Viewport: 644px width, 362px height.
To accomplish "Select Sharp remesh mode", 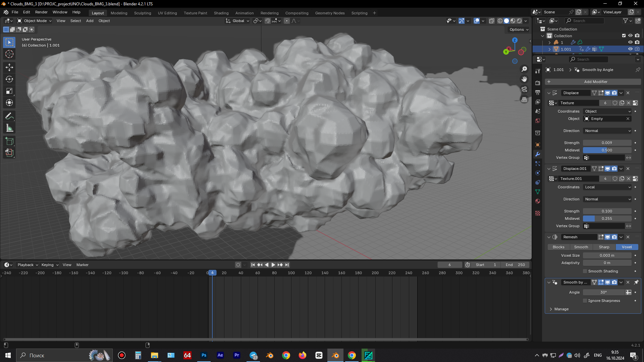I will point(604,247).
